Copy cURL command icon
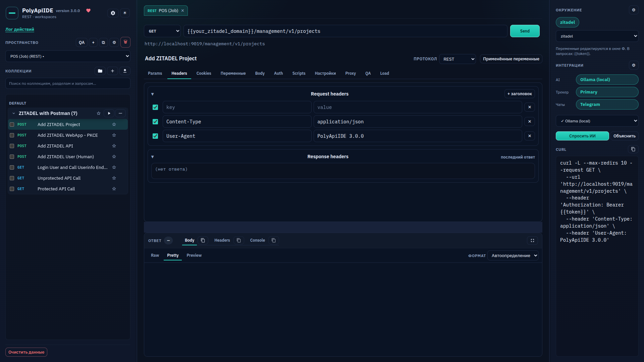 pos(633,149)
